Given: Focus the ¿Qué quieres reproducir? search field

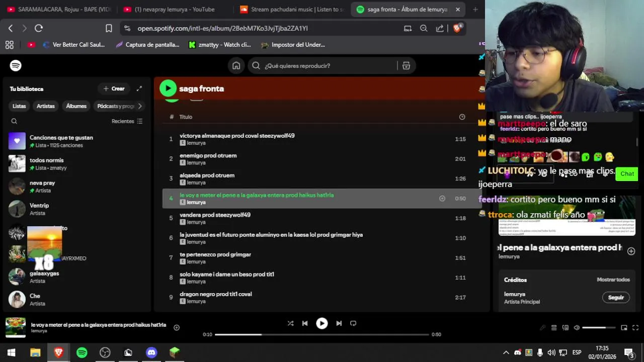Looking at the screenshot, I should (322, 66).
